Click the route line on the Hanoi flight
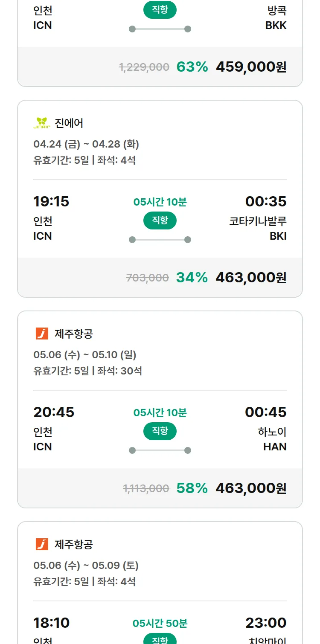 click(160, 450)
